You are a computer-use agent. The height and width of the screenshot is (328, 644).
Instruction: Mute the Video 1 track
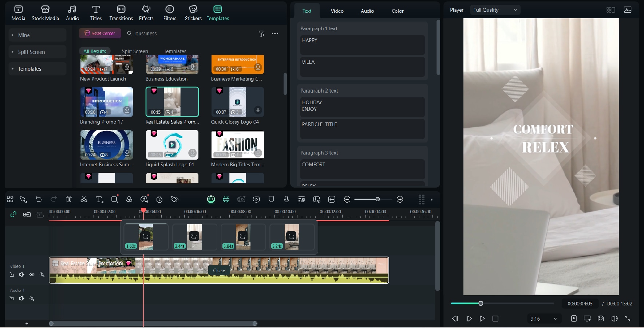click(x=21, y=274)
